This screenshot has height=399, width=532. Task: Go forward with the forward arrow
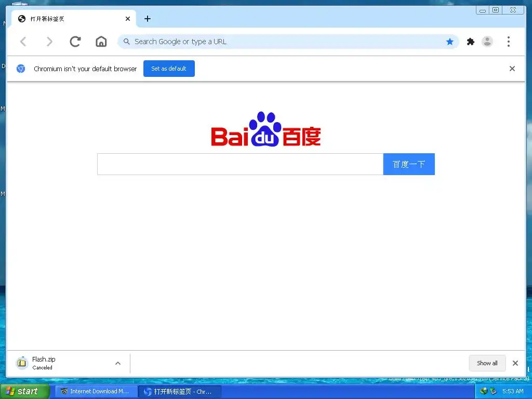[x=49, y=42]
